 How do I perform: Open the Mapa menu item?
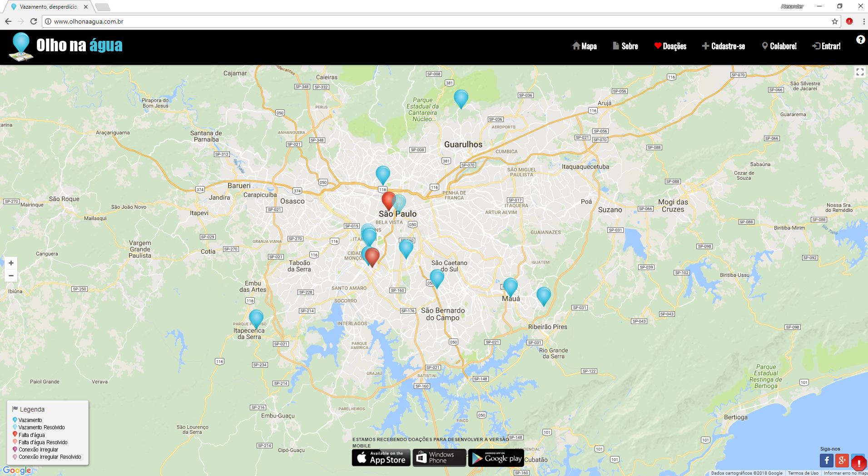[x=585, y=46]
